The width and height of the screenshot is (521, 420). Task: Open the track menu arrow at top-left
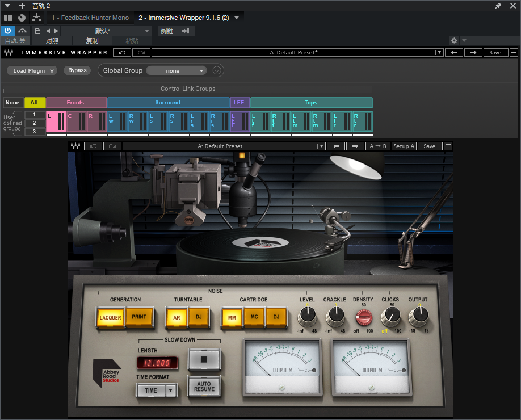(x=7, y=6)
